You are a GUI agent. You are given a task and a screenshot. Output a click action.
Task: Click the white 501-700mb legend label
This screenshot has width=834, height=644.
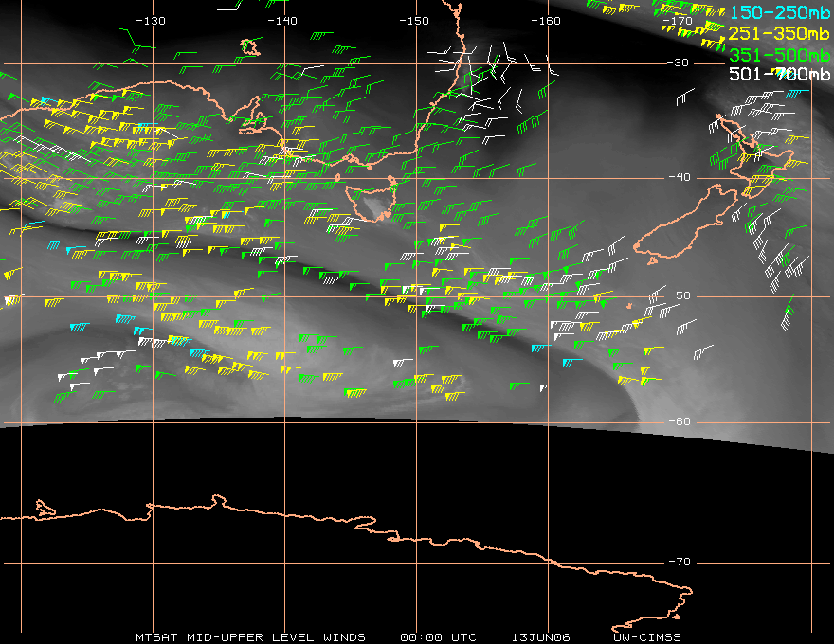click(x=780, y=74)
